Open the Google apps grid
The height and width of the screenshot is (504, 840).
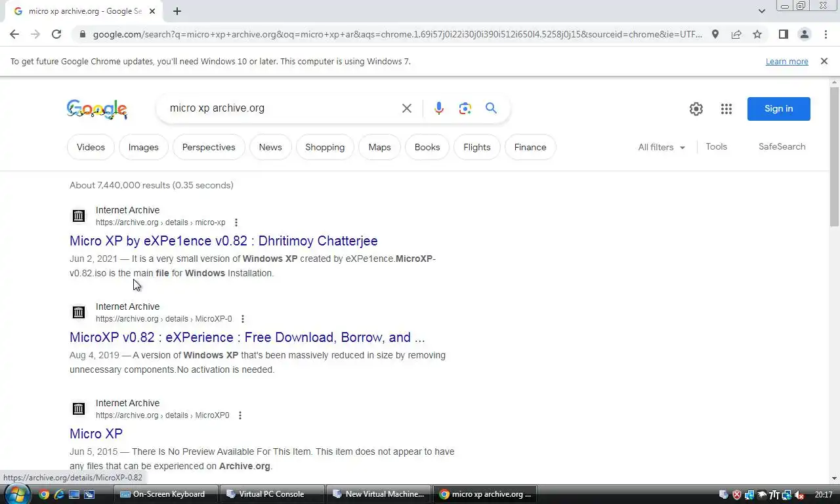tap(726, 109)
